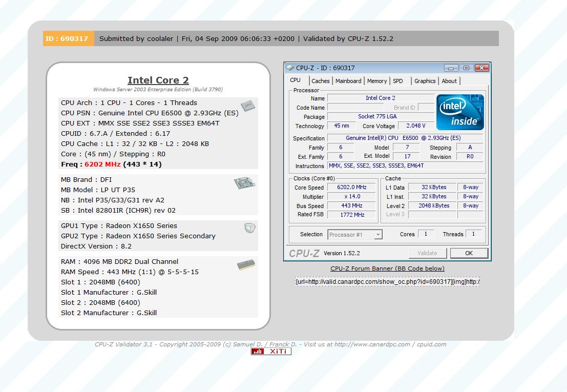Click the XiTi stats badge
The width and height of the screenshot is (567, 392).
point(271,352)
